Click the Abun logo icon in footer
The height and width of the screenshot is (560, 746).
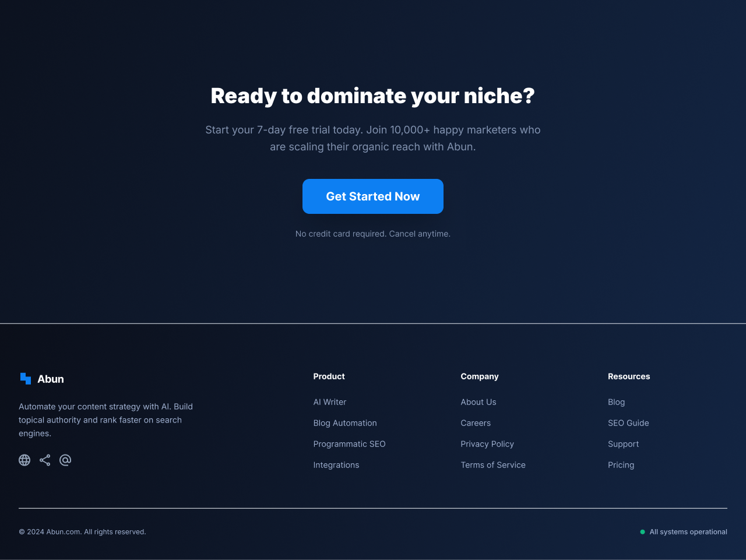(26, 379)
